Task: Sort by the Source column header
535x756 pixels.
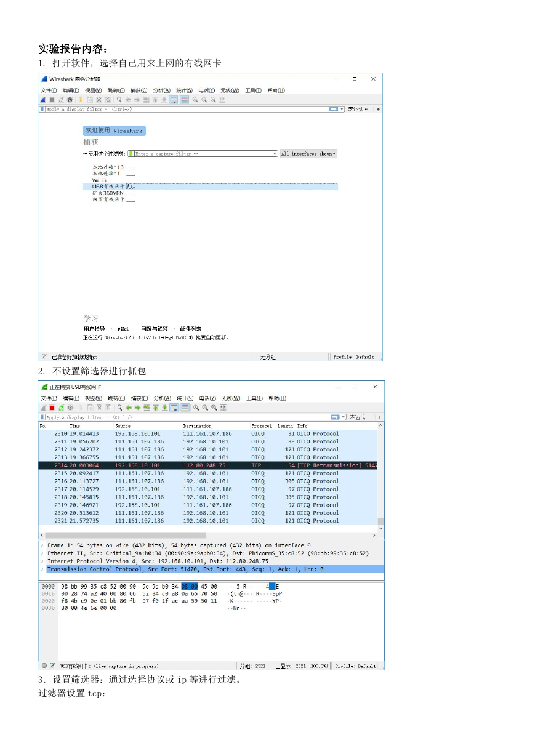Action: click(147, 426)
